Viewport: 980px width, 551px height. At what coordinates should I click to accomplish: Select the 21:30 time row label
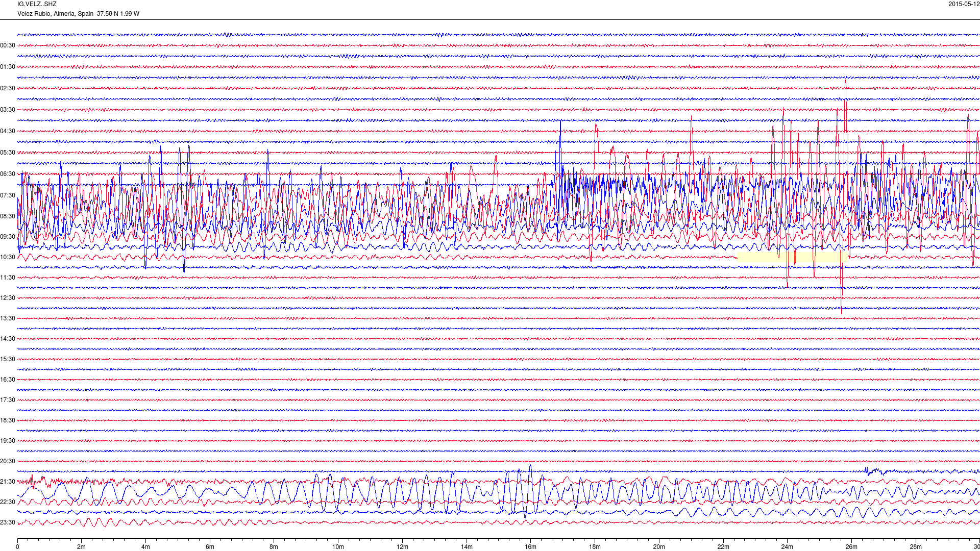8,482
